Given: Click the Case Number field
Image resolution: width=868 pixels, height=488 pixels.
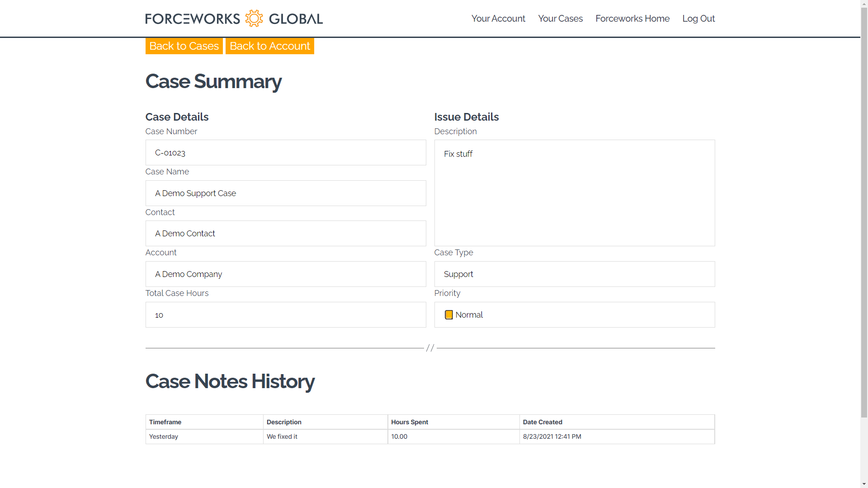Looking at the screenshot, I should tap(285, 153).
